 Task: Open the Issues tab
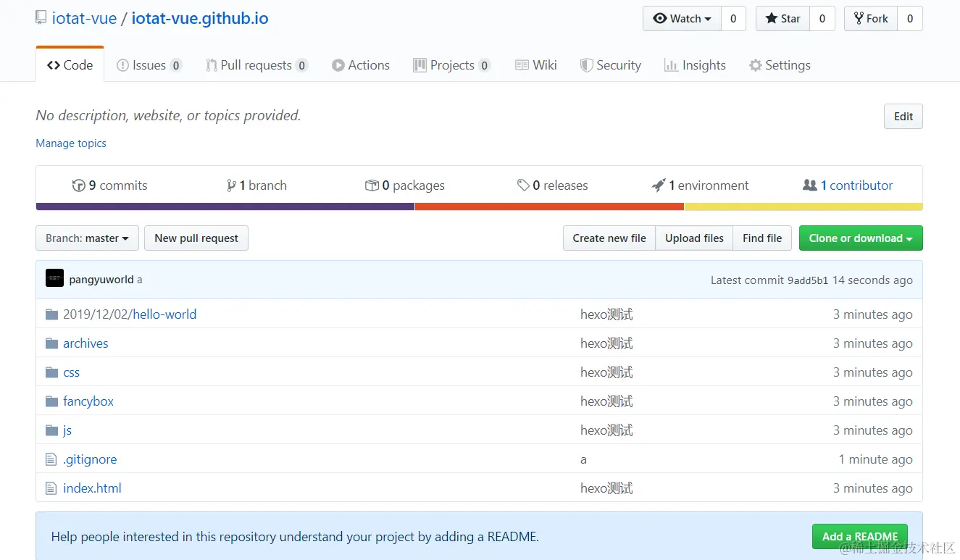(149, 65)
